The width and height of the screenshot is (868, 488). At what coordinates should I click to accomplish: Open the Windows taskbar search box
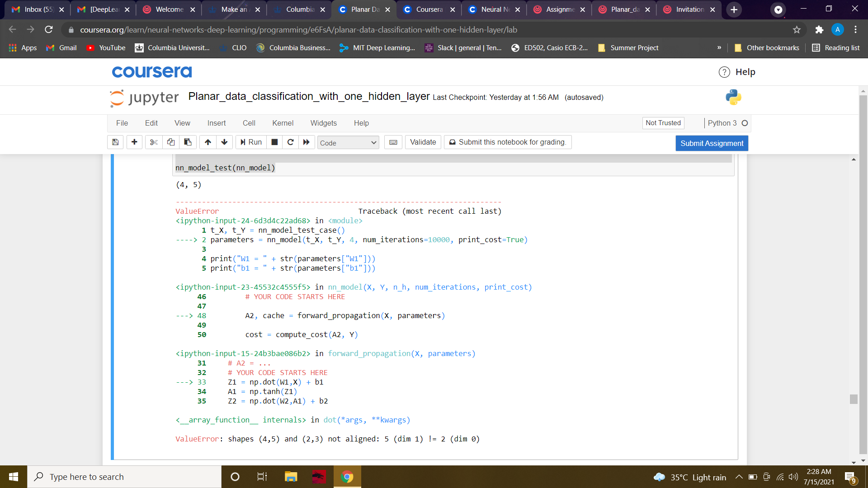(x=124, y=477)
